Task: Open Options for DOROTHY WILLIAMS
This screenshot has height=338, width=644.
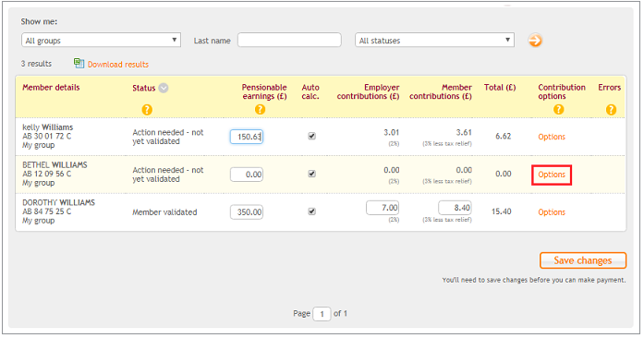Action: (552, 212)
